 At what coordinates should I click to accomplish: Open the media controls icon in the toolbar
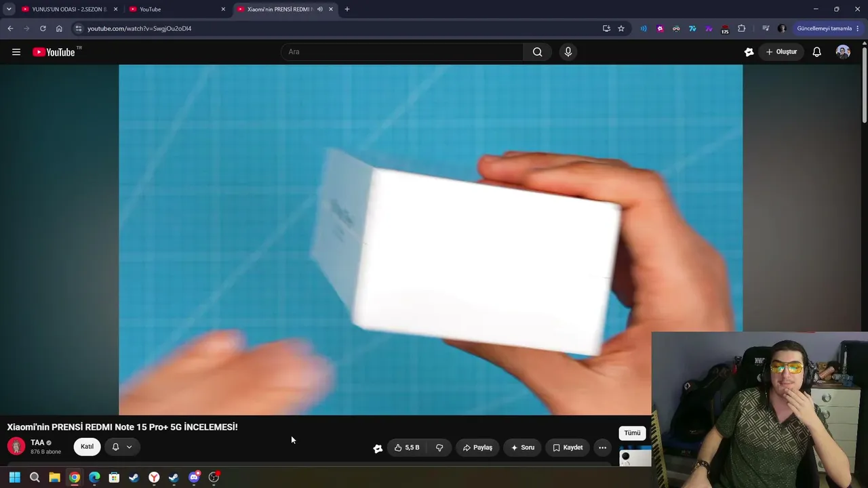point(766,28)
